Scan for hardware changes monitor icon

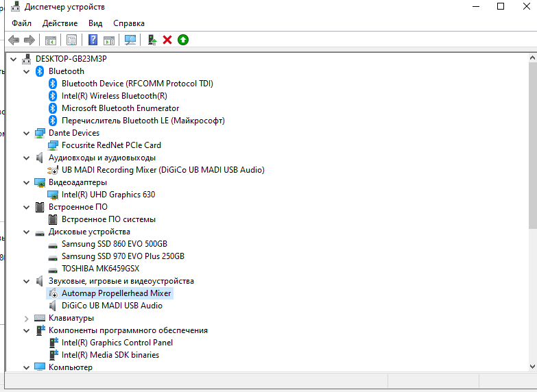point(130,40)
